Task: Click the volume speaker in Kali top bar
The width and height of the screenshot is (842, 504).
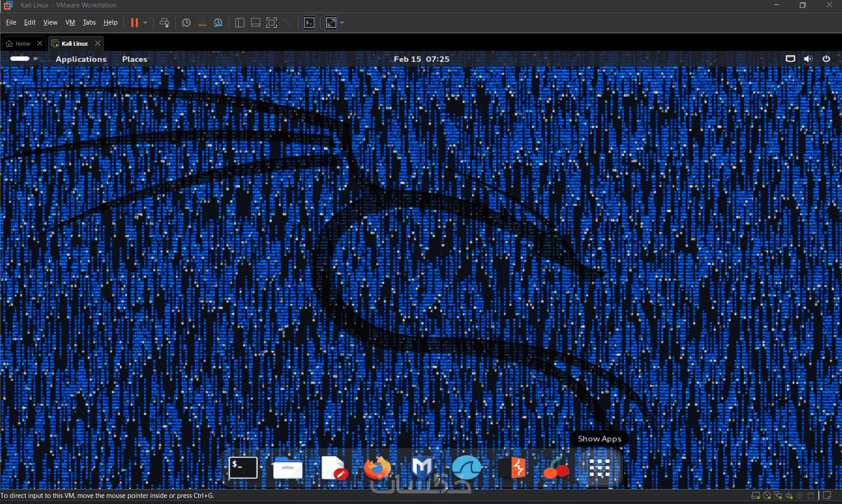Action: [808, 58]
